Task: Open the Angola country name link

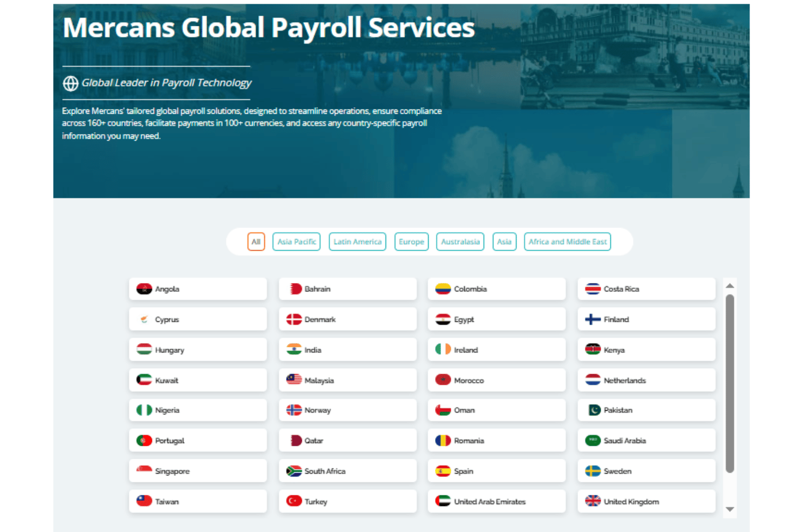Action: coord(167,289)
